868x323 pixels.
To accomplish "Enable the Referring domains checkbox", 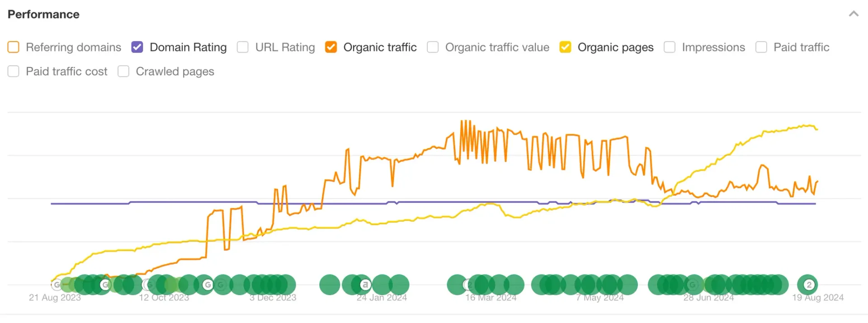I will [x=14, y=47].
